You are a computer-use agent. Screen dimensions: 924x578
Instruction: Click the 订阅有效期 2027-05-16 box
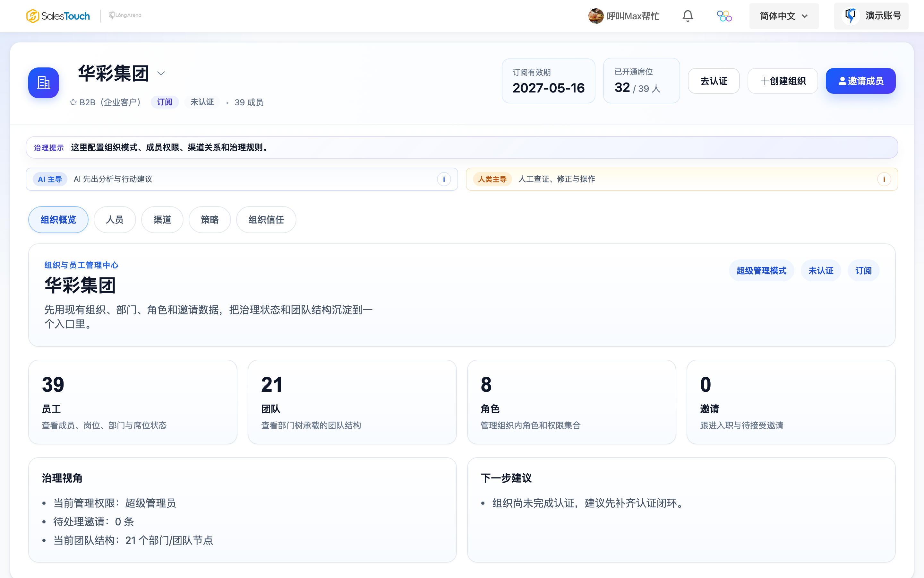[548, 81]
